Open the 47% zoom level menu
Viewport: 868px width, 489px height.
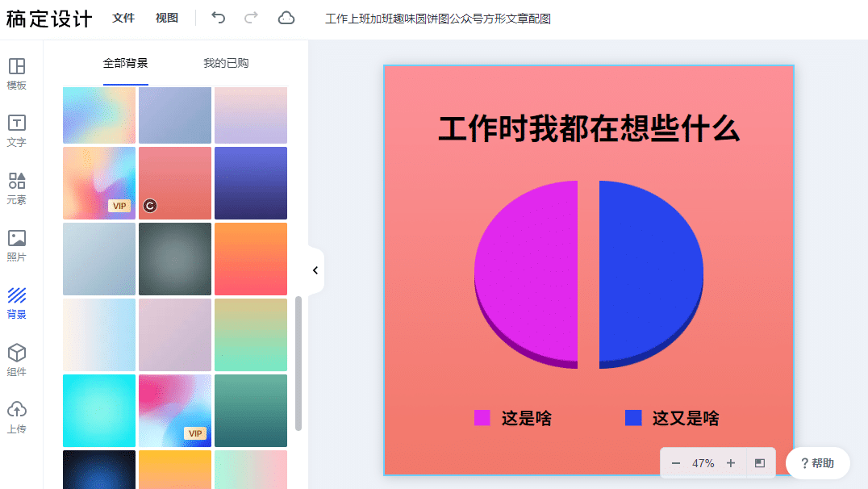point(703,463)
